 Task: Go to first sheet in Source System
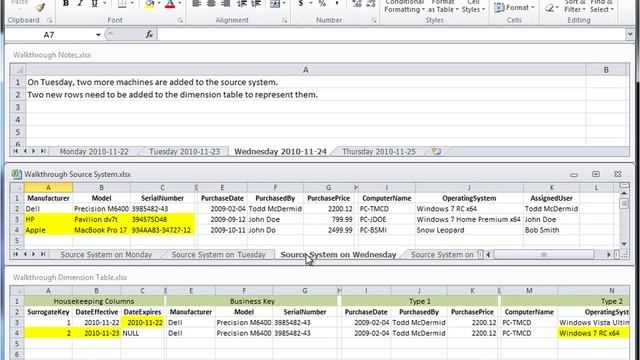[16, 254]
